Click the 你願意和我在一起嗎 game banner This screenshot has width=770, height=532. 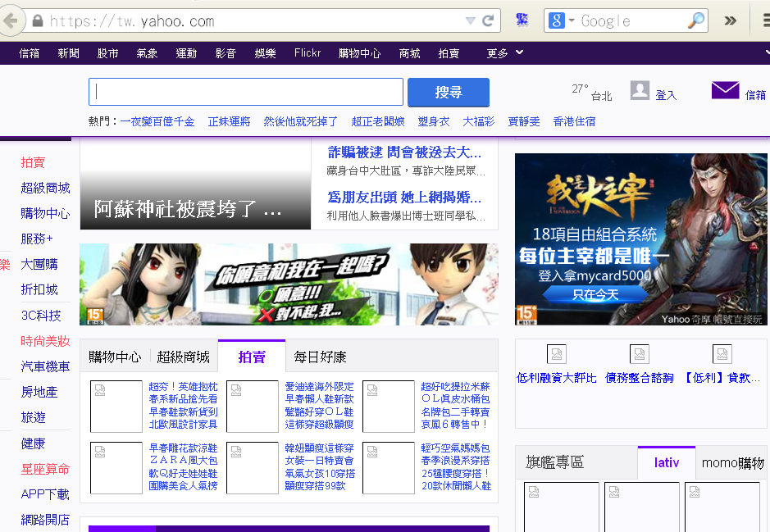(289, 284)
